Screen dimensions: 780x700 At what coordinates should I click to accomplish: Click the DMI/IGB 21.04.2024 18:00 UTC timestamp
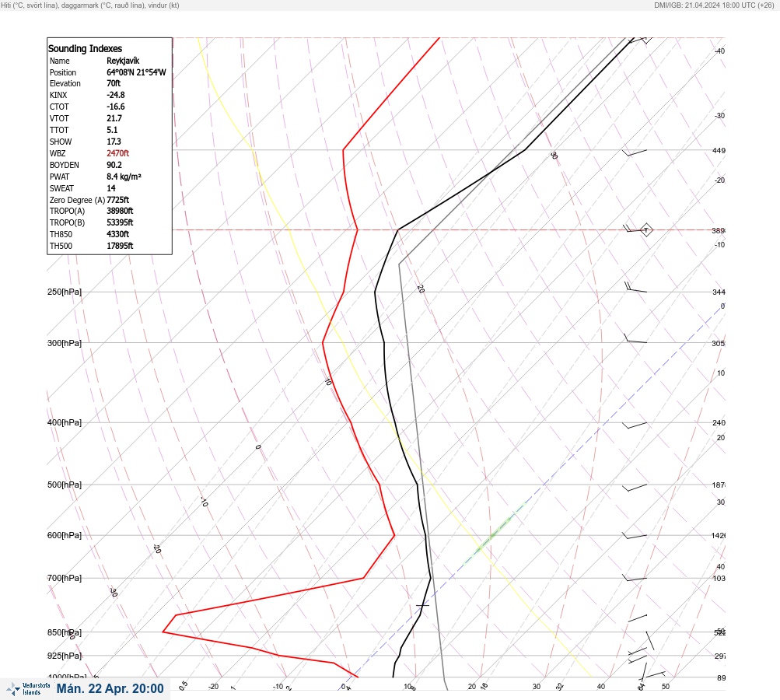coord(715,5)
